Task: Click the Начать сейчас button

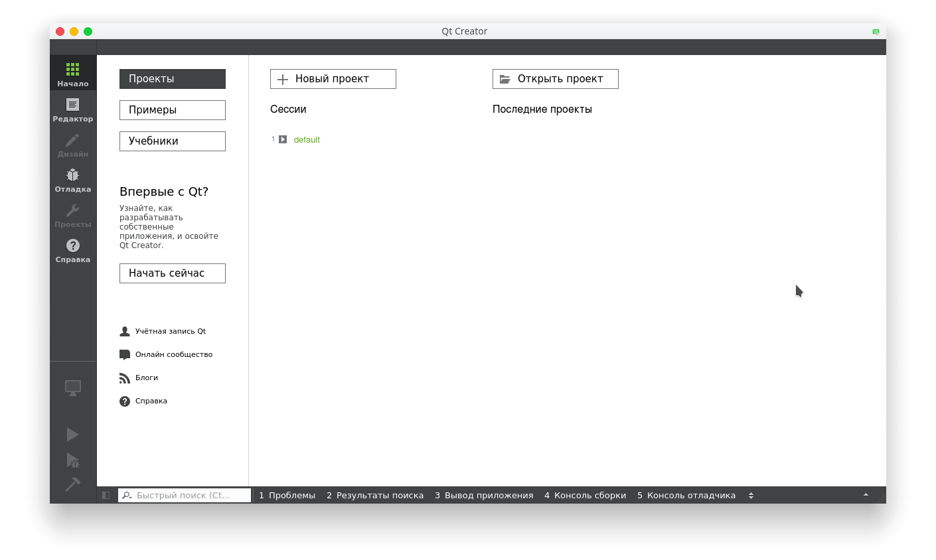Action: pyautogui.click(x=173, y=273)
